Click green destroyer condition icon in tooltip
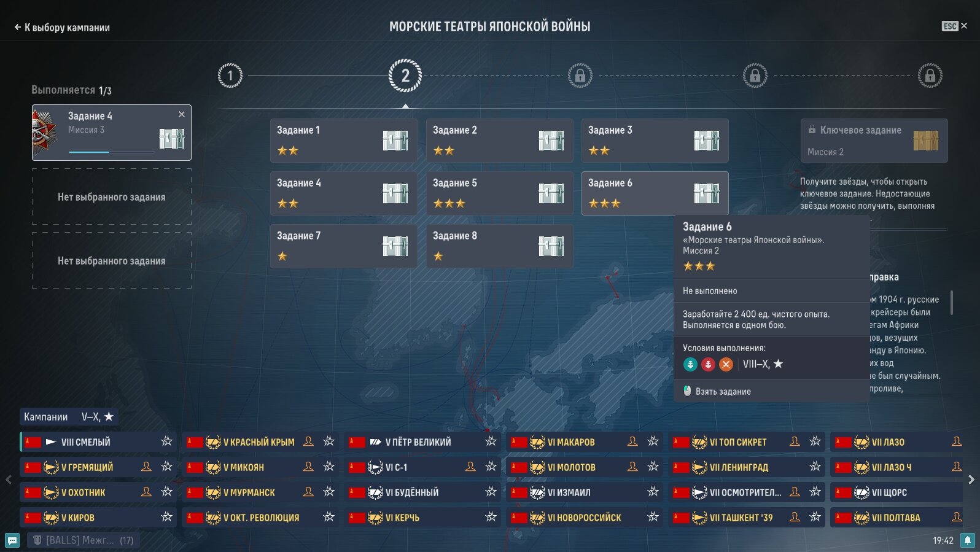 690,364
